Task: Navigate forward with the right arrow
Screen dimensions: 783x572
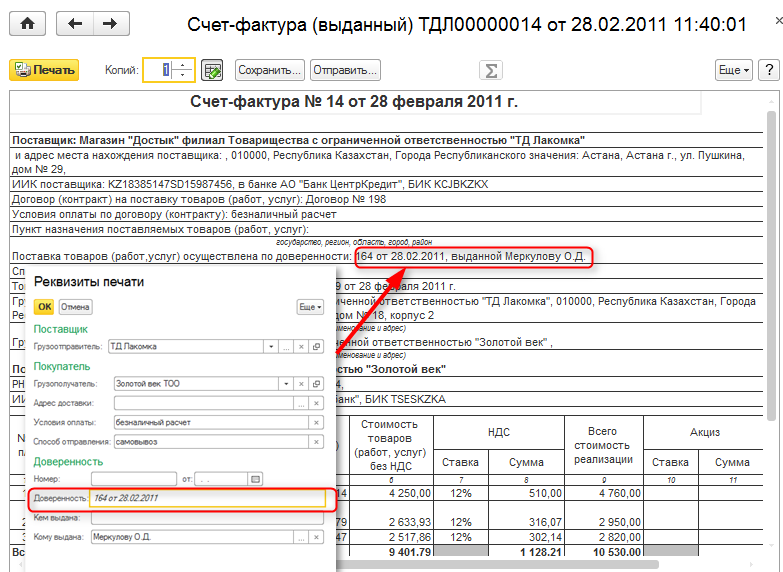Action: tap(111, 24)
